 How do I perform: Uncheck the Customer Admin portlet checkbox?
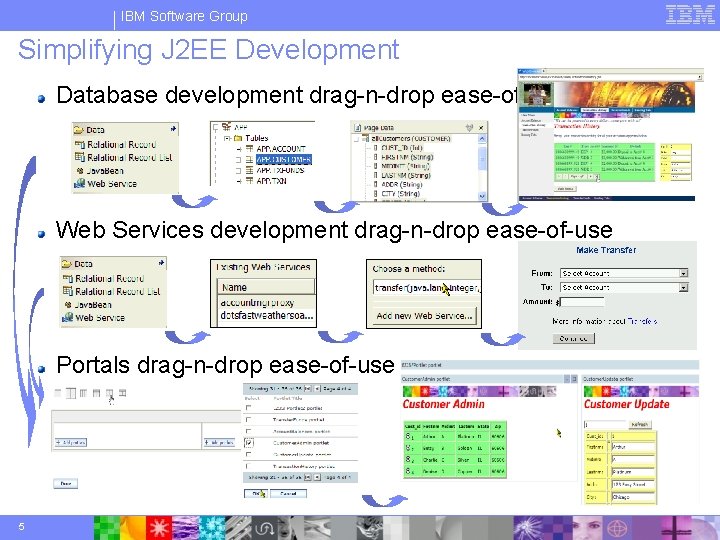(249, 443)
